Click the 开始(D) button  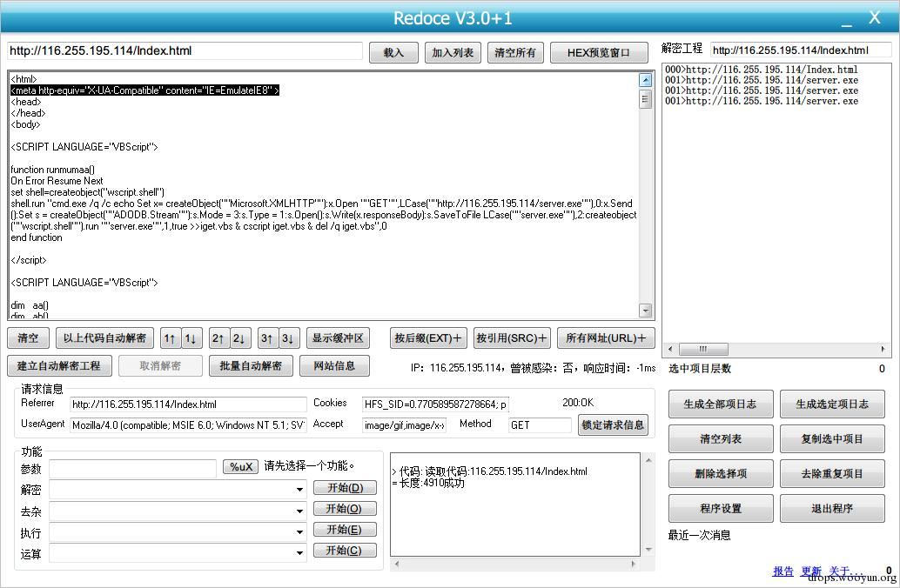pos(345,488)
